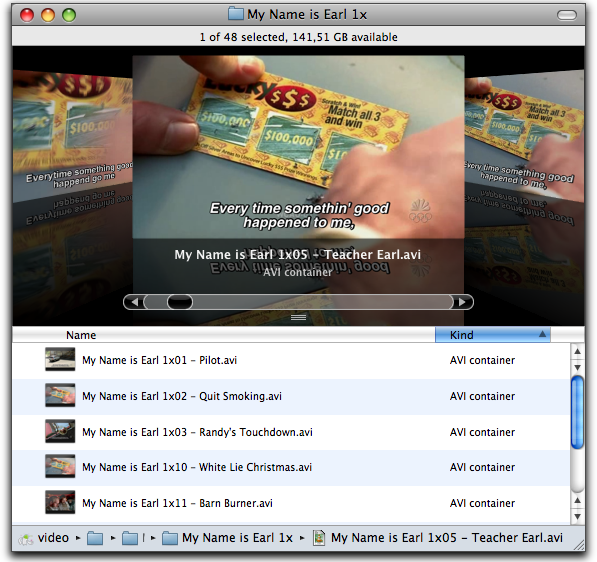Click the yellow minimize window button
The image size is (597, 562).
point(48,15)
